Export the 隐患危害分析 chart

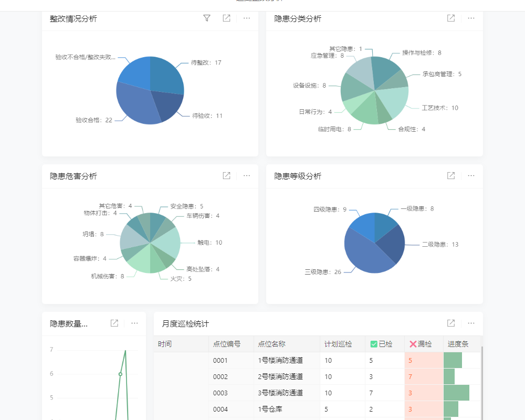pos(226,176)
